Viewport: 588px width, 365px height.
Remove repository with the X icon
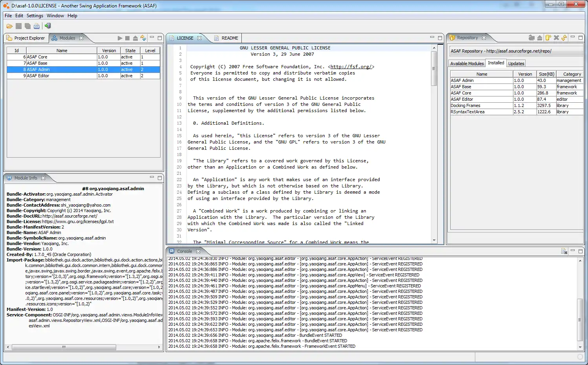[556, 38]
